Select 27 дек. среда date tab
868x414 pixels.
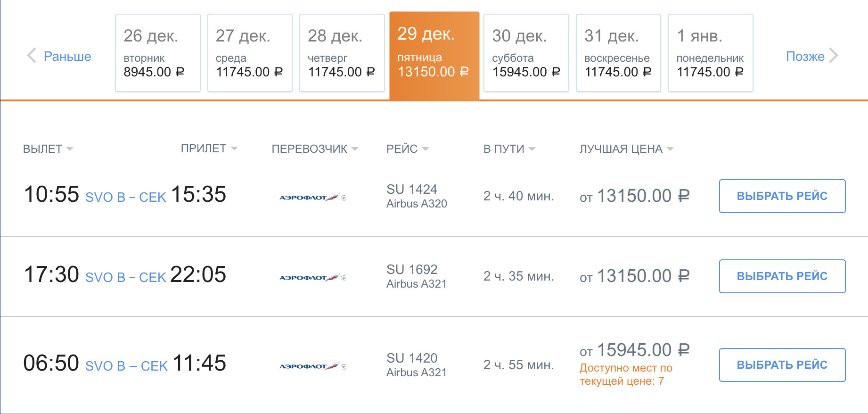250,53
